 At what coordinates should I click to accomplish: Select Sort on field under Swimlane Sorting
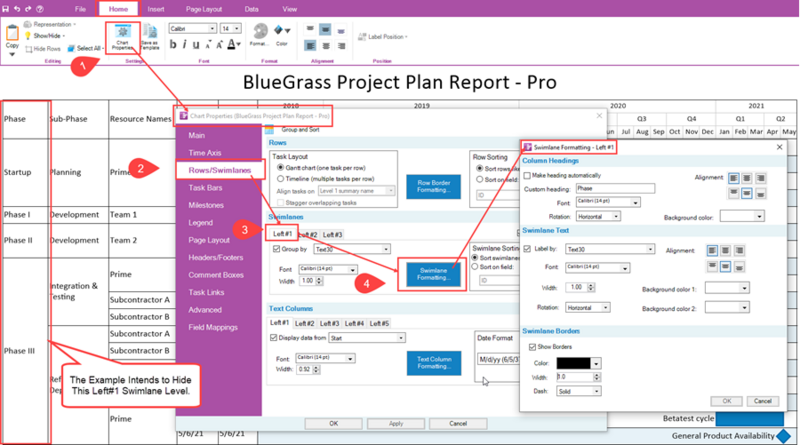(x=475, y=267)
